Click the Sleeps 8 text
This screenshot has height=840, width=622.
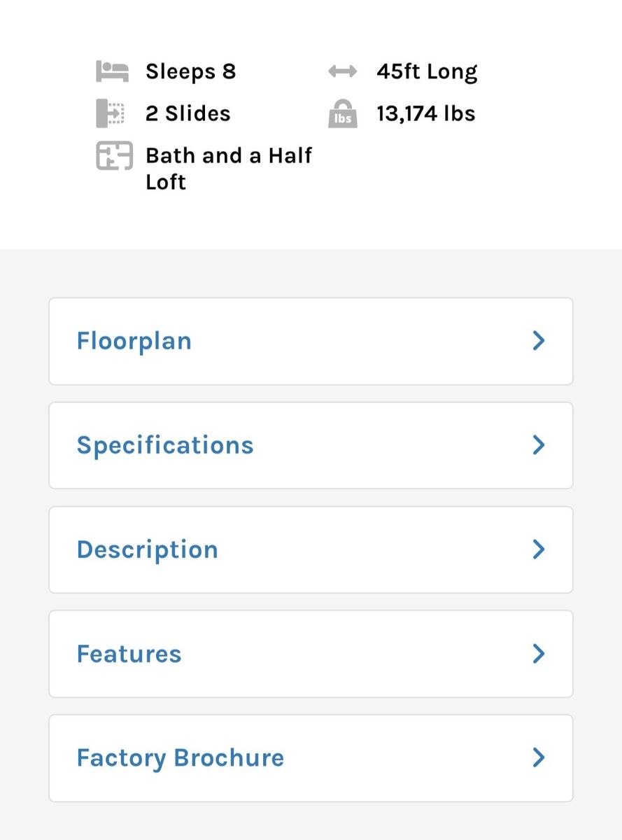[x=190, y=71]
